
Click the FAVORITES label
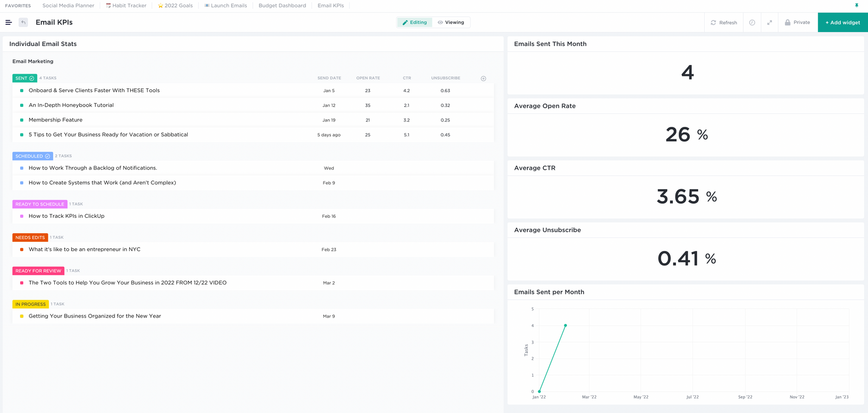pyautogui.click(x=18, y=5)
